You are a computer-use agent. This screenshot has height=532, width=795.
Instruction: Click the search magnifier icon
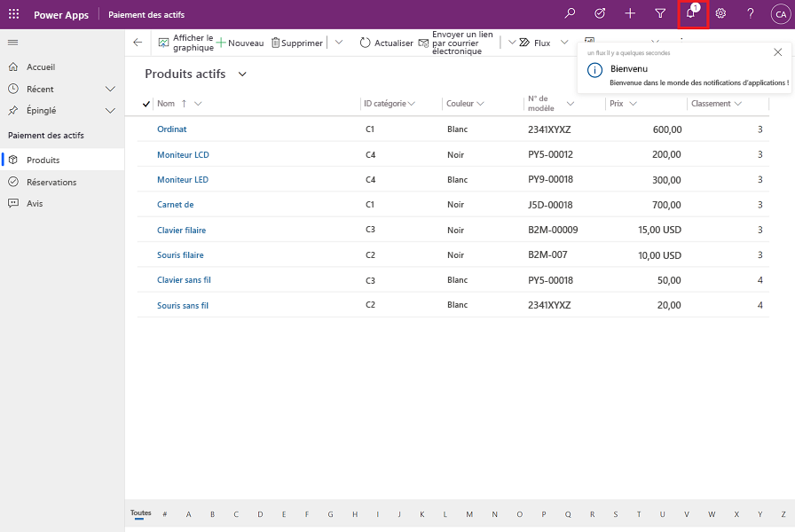[571, 14]
